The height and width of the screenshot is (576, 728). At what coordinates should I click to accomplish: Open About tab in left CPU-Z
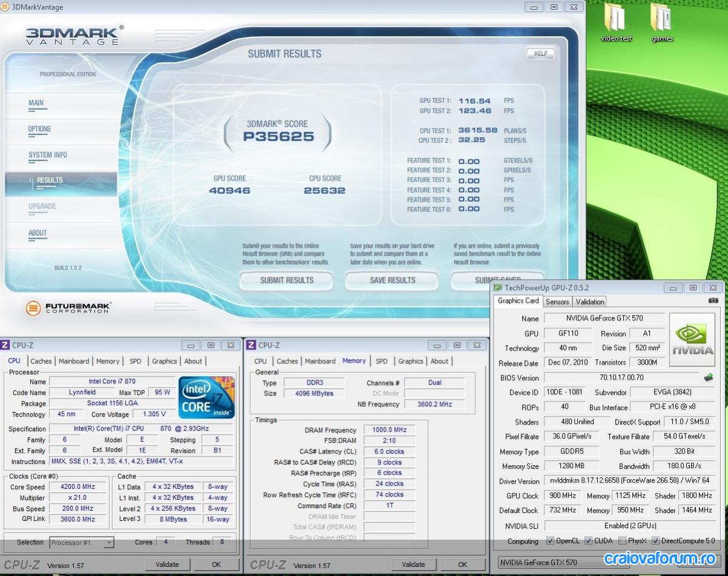coord(193,361)
